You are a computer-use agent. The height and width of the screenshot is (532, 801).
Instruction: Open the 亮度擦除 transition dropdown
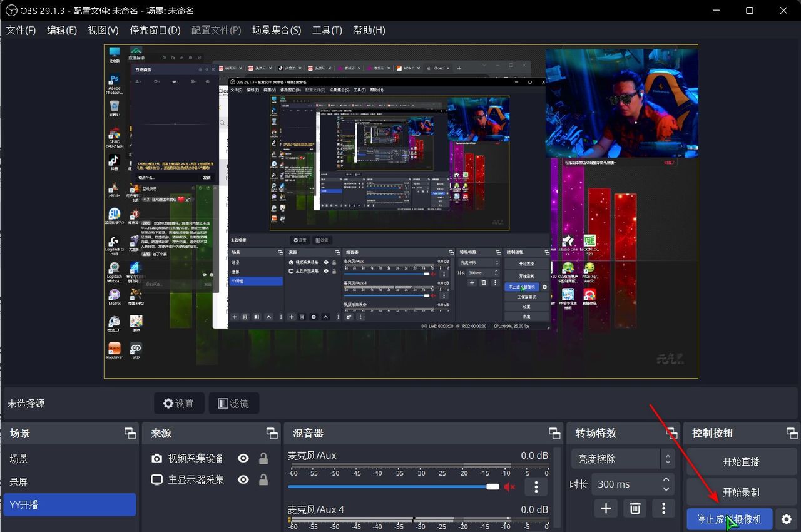tap(623, 459)
